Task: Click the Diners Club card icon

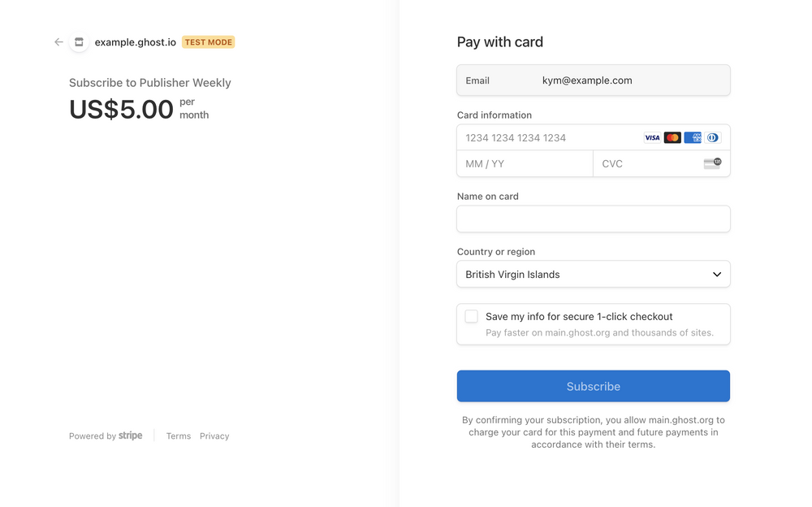Action: 712,137
